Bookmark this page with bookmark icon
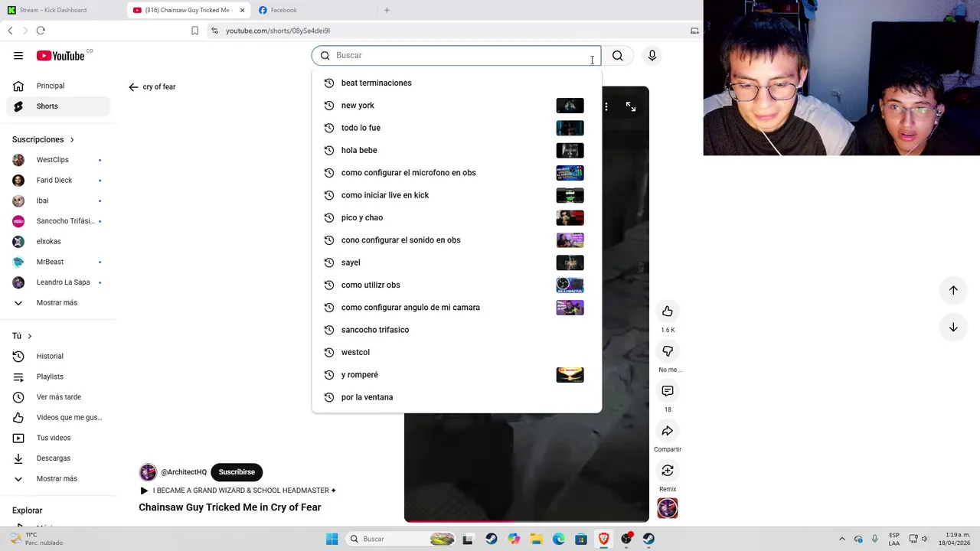The height and width of the screenshot is (551, 980). pyautogui.click(x=194, y=31)
